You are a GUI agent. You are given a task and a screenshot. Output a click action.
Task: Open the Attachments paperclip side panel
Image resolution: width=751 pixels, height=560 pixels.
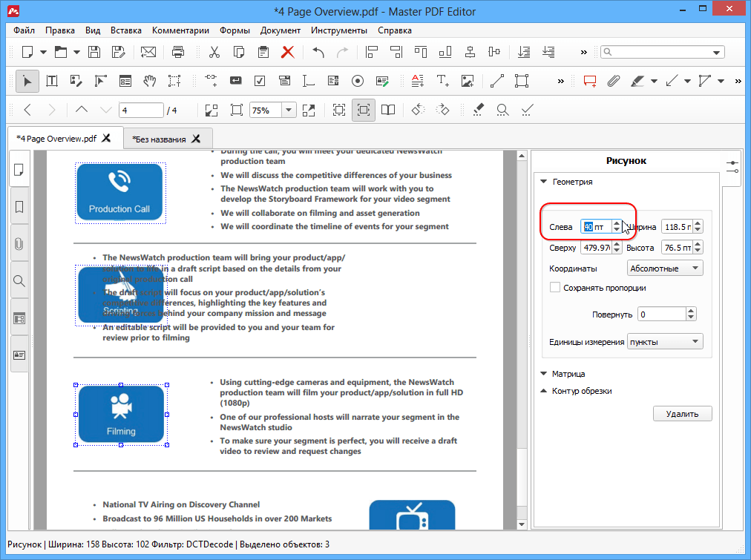coord(19,244)
